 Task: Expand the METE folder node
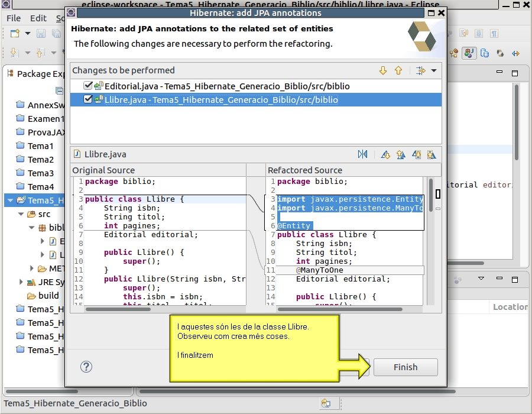pyautogui.click(x=31, y=269)
